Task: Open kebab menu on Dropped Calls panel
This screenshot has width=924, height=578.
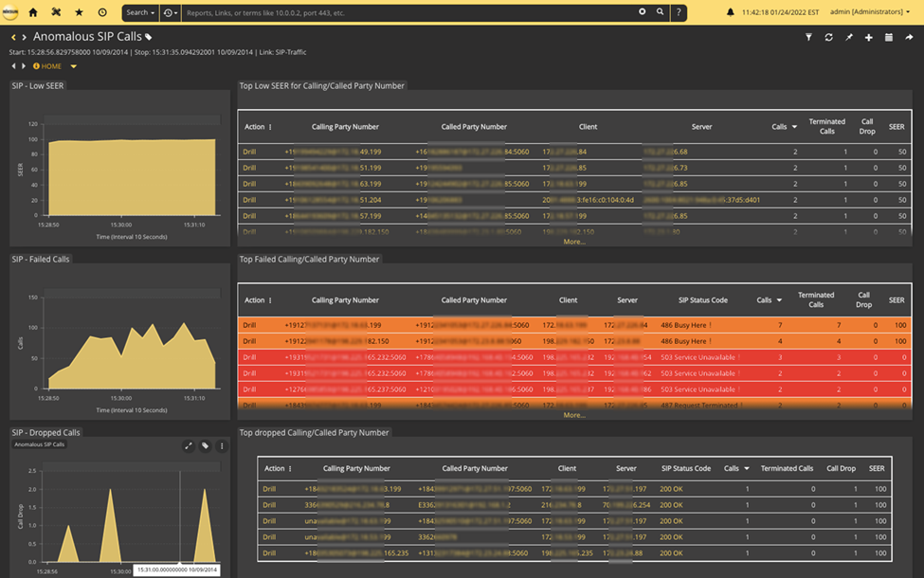Action: 222,445
